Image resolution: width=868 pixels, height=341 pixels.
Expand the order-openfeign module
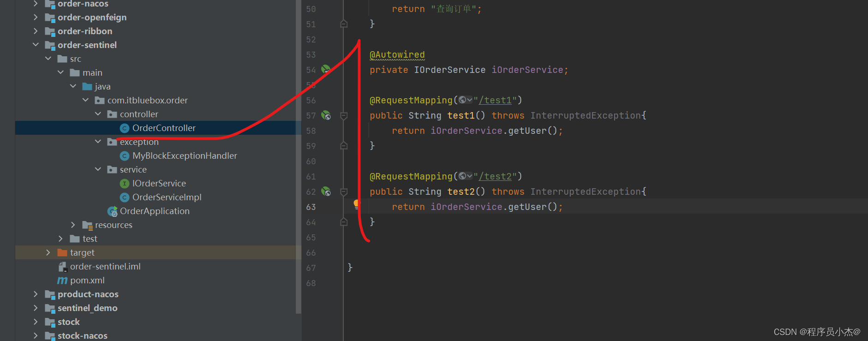(x=36, y=17)
